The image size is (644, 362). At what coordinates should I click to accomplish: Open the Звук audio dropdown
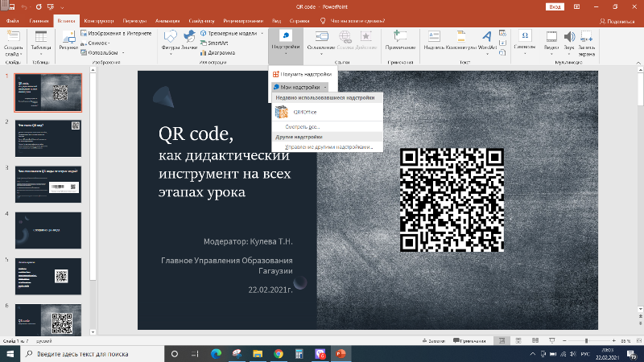(569, 43)
